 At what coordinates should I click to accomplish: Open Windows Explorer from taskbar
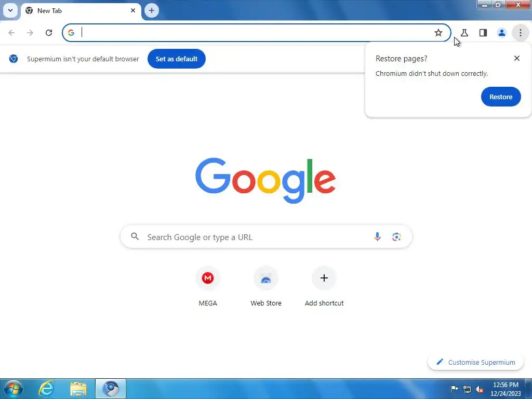(78, 389)
